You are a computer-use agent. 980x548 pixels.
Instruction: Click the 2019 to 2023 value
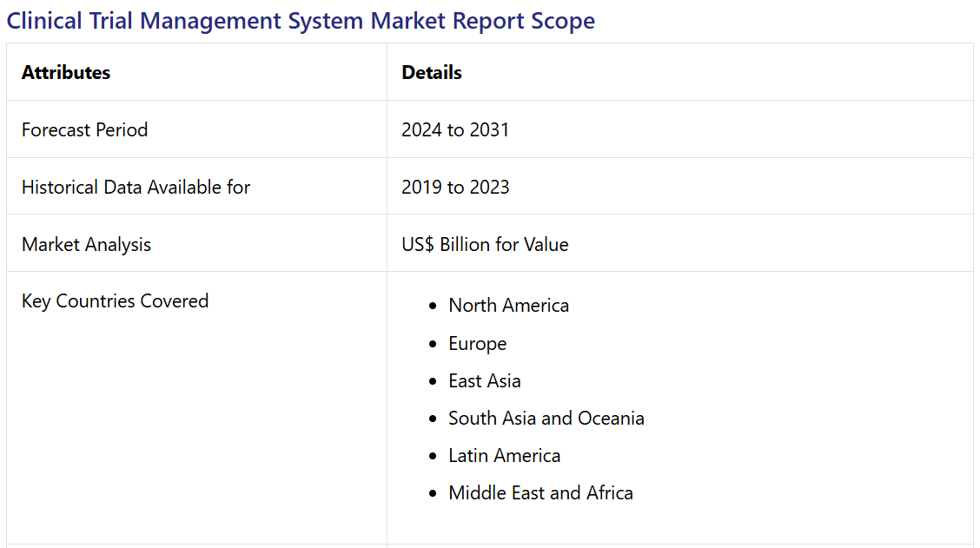[x=455, y=188]
